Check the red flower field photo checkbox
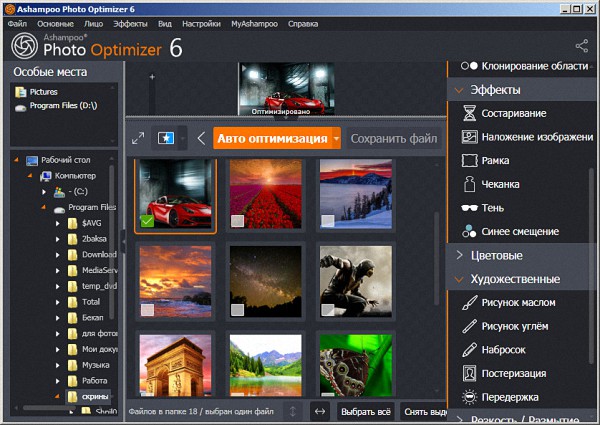The width and height of the screenshot is (600, 425). pos(237,221)
